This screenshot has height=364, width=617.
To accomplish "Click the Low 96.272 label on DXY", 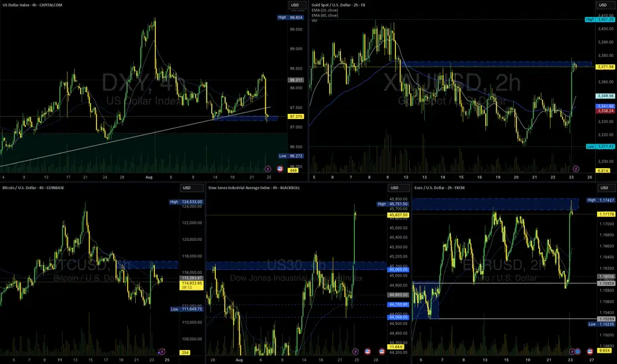I will tap(291, 156).
